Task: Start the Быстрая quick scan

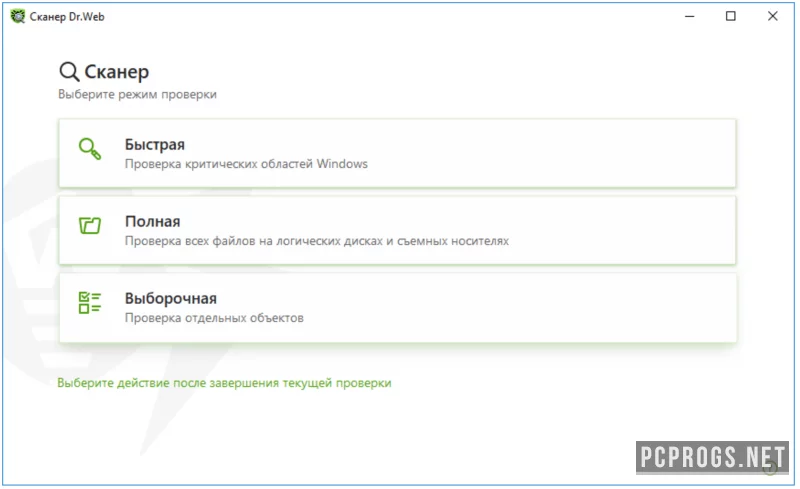Action: (x=397, y=153)
